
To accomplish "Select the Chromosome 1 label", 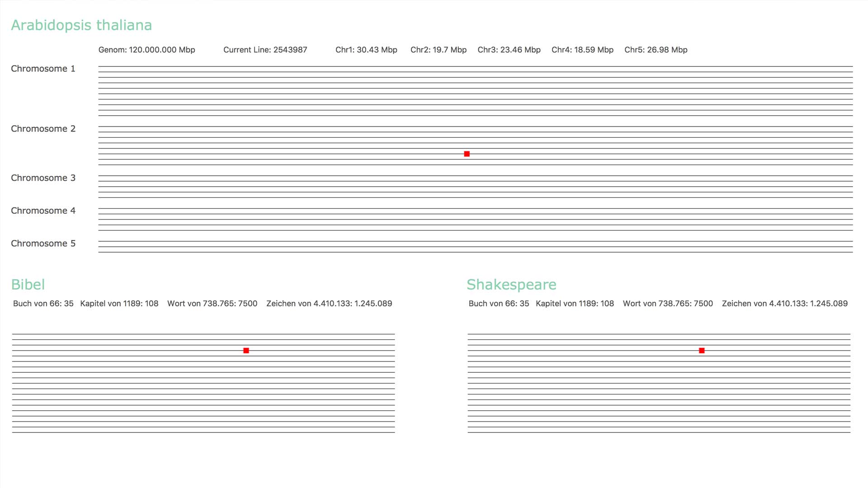I will [x=43, y=69].
